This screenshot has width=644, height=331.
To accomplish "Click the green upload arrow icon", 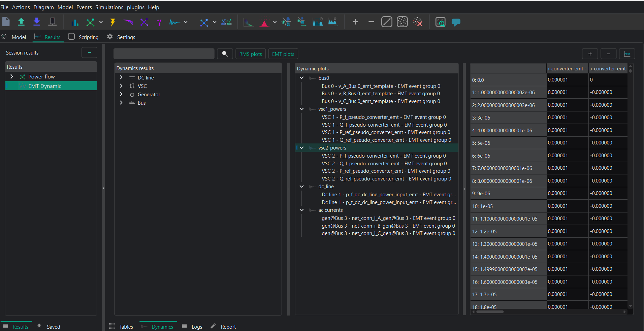I will pos(21,22).
